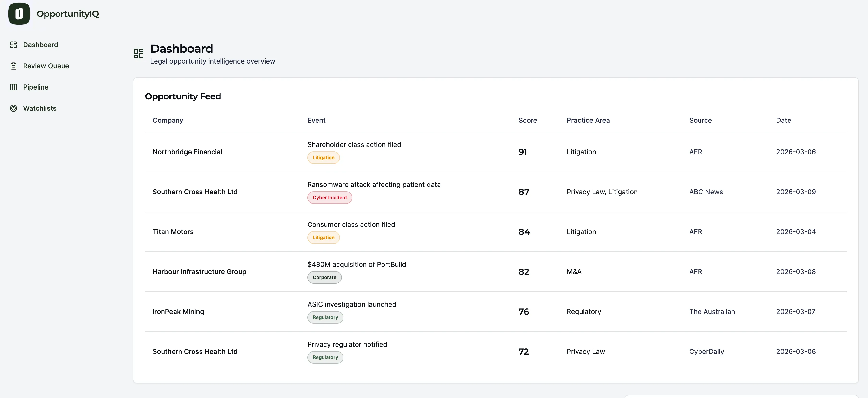Open the Northbridge Financial row
The image size is (868, 398).
(187, 152)
